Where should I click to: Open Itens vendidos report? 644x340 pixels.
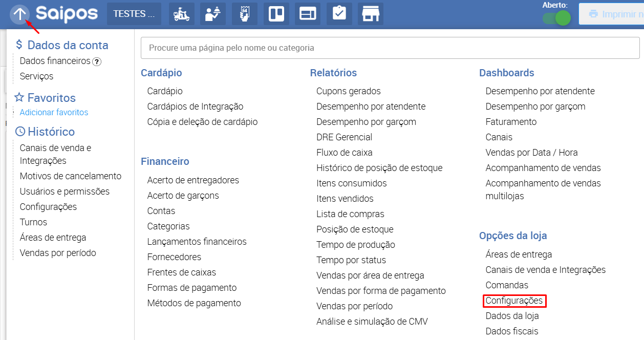[345, 199]
